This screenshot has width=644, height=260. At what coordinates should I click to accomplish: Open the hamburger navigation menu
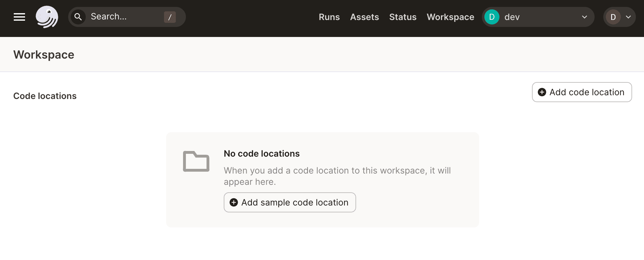tap(19, 17)
